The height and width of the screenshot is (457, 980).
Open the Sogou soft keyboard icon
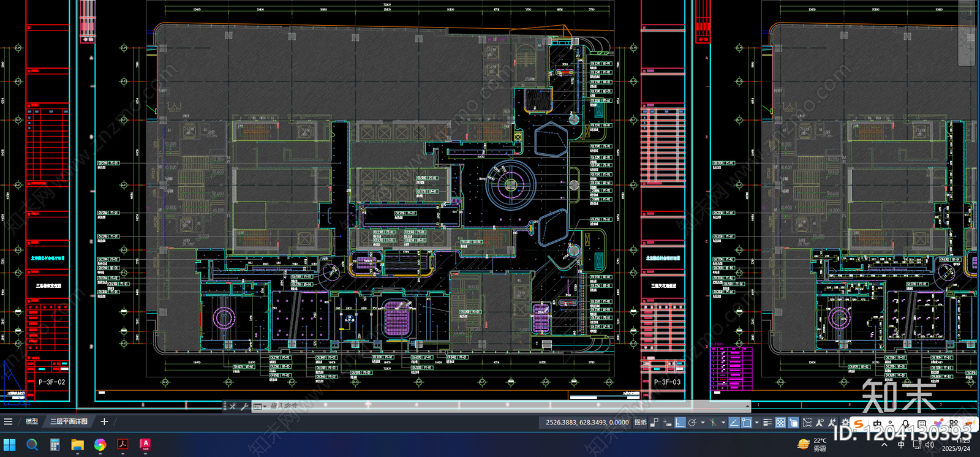[x=922, y=424]
